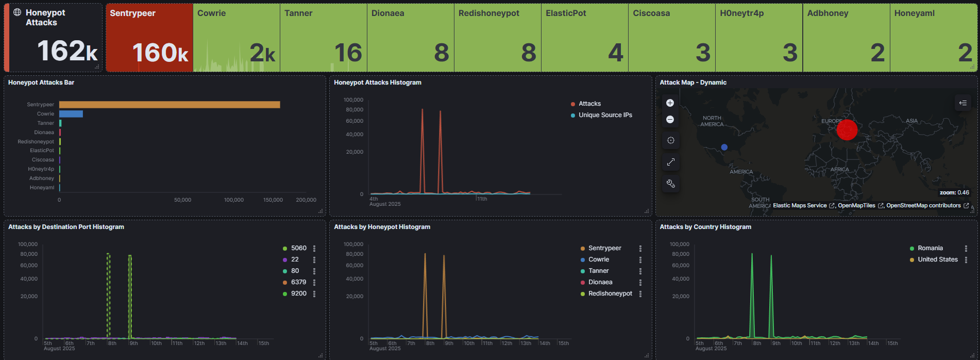Click the ElasticPot label on bar chart axis
This screenshot has height=360, width=980.
click(42, 151)
